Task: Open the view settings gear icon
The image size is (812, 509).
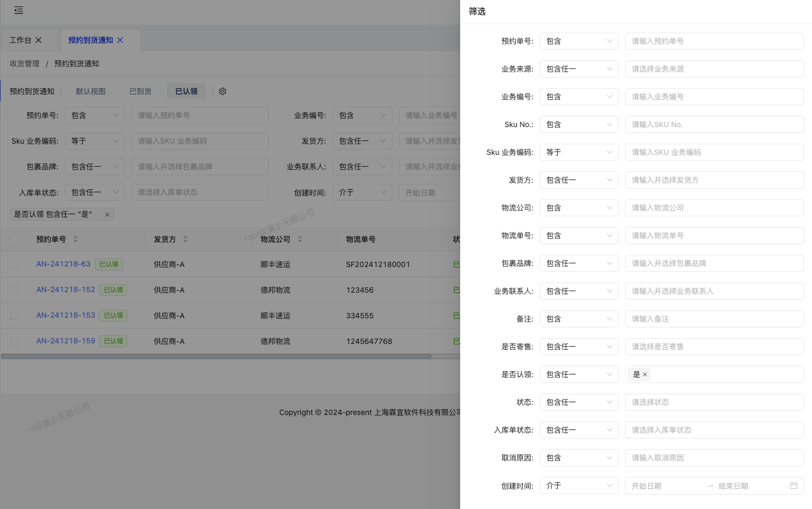Action: (223, 91)
